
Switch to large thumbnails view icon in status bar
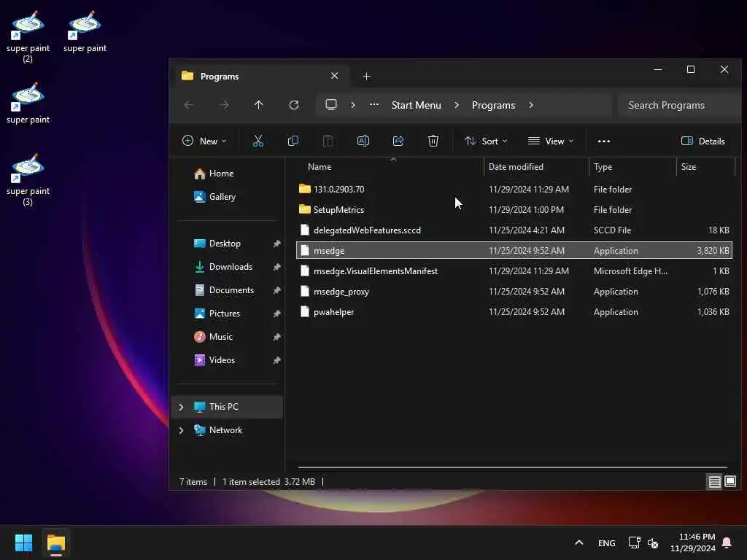click(729, 481)
